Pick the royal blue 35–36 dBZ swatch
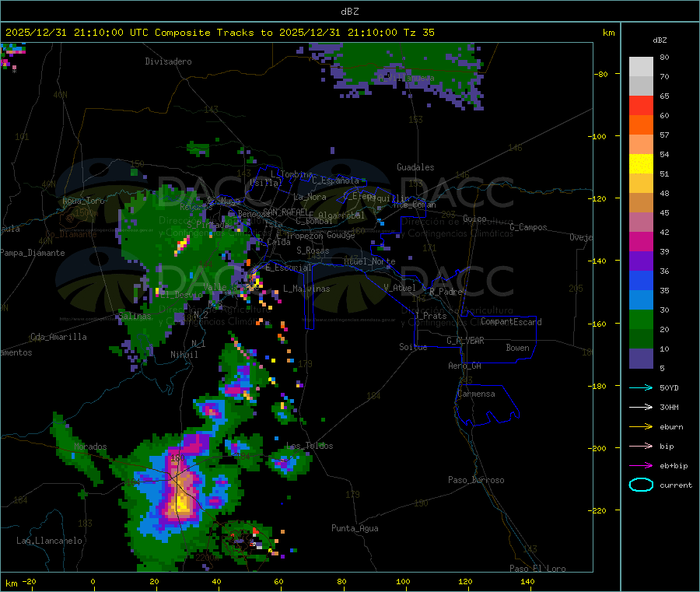This screenshot has width=700, height=592. [x=641, y=280]
